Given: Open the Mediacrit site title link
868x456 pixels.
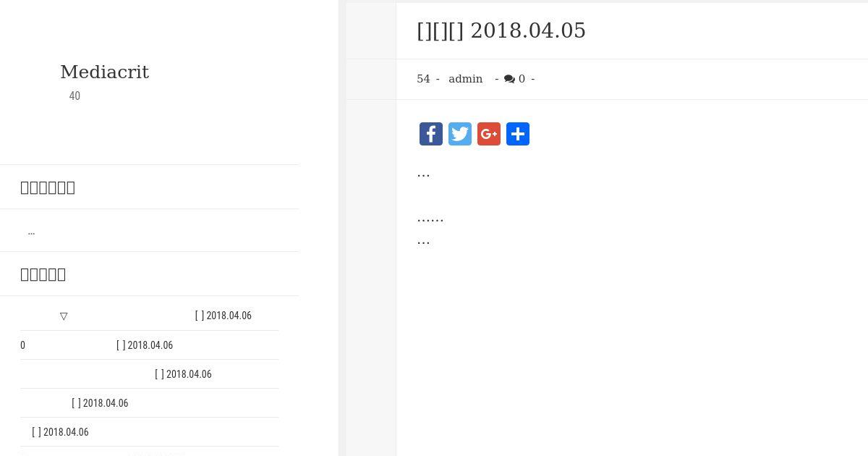Looking at the screenshot, I should click(x=104, y=72).
